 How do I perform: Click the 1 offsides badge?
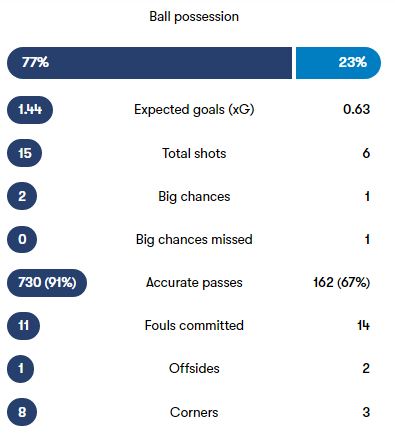pyautogui.click(x=21, y=369)
